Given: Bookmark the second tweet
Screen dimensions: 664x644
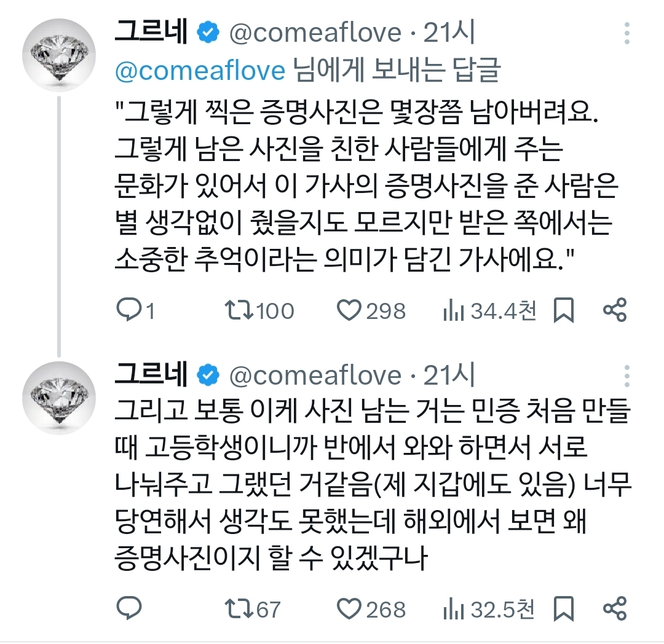Looking at the screenshot, I should 563,609.
